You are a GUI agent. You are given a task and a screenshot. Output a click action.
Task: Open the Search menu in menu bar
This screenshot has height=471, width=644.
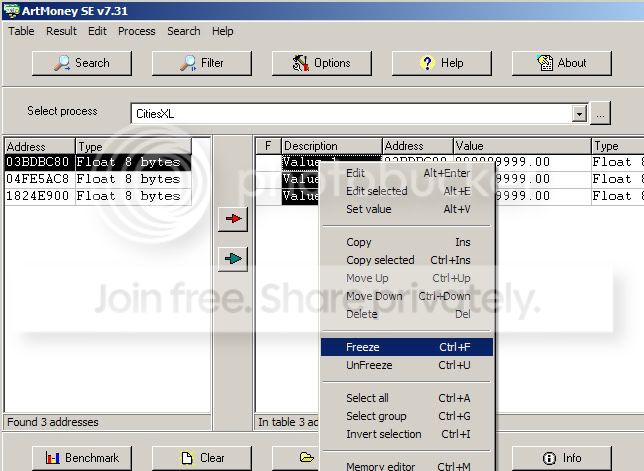(184, 31)
